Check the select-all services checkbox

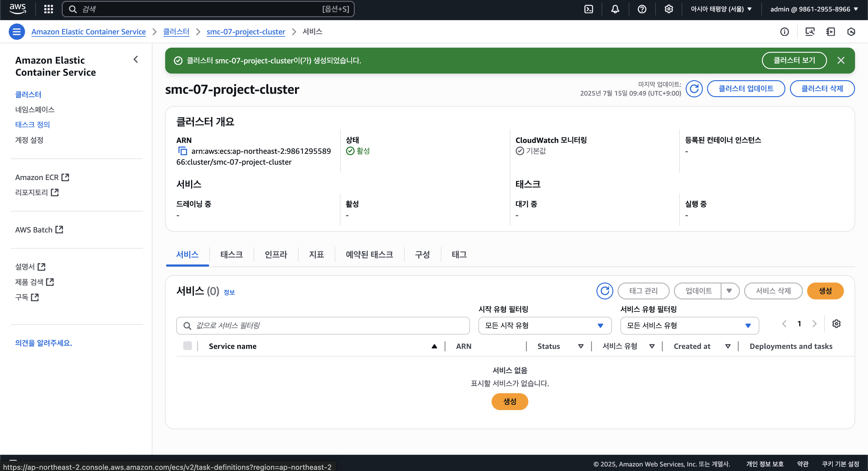click(187, 346)
